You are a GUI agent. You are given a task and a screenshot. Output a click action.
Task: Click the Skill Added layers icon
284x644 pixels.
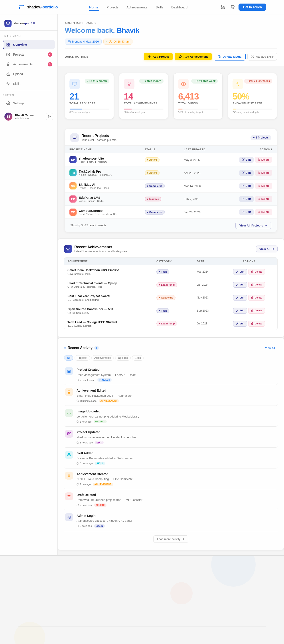coord(69,455)
